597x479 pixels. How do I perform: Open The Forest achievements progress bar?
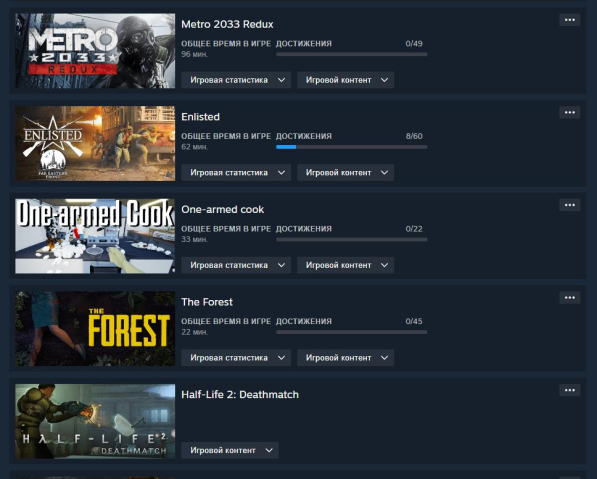(351, 332)
